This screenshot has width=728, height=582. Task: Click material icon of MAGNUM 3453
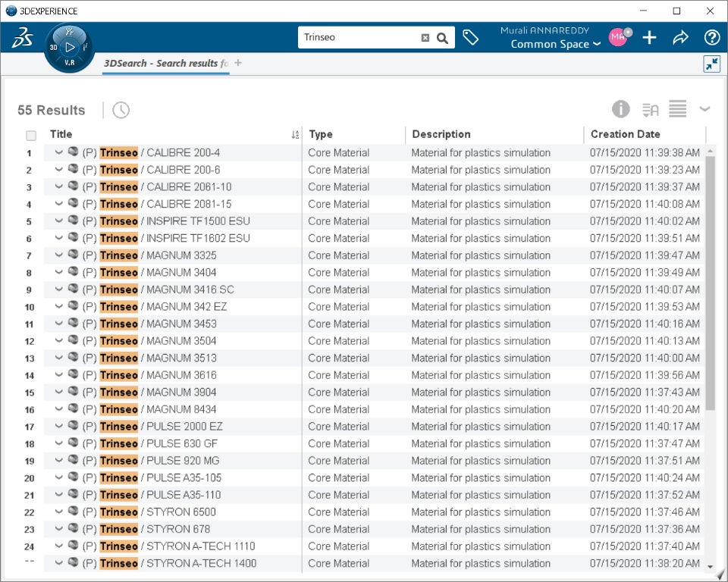(73, 323)
